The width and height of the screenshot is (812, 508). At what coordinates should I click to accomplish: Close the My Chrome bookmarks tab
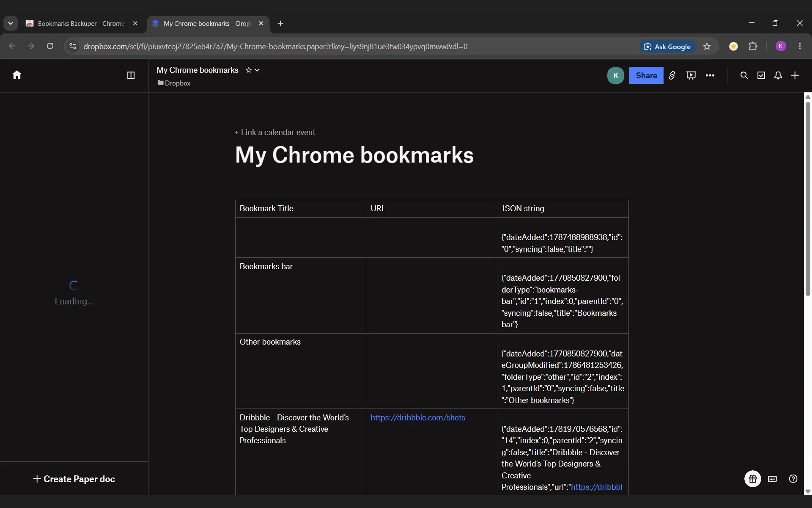tap(261, 24)
